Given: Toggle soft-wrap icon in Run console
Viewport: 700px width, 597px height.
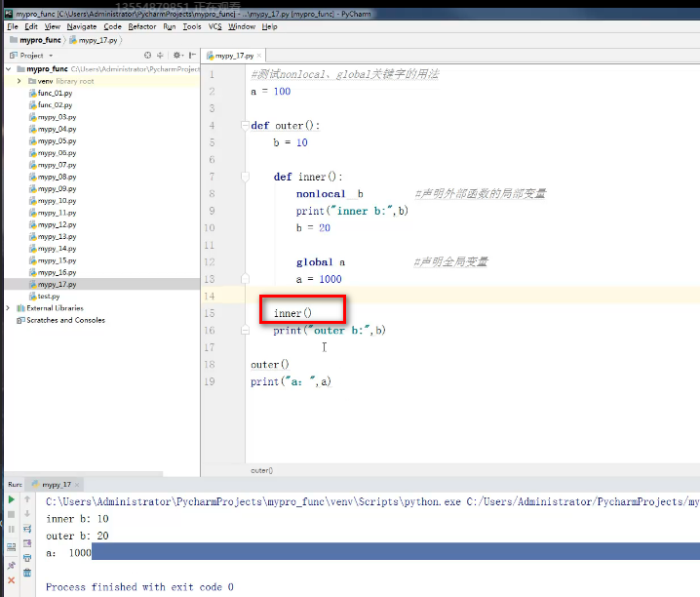Looking at the screenshot, I should [x=27, y=529].
